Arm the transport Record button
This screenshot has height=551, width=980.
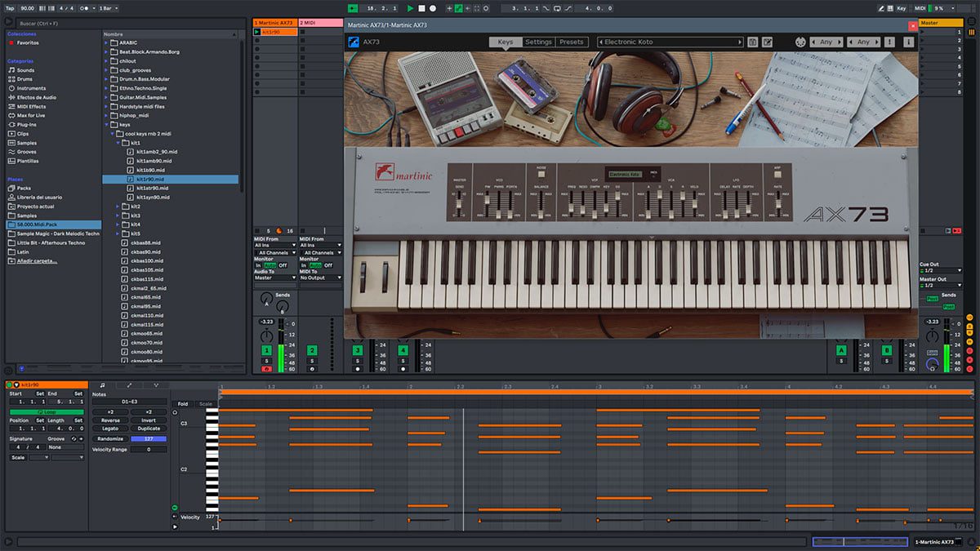pos(433,8)
